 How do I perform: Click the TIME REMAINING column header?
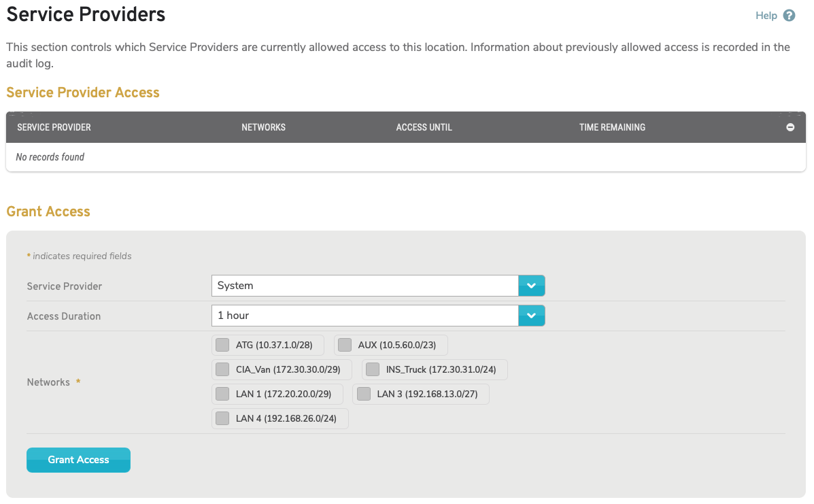[x=612, y=127]
